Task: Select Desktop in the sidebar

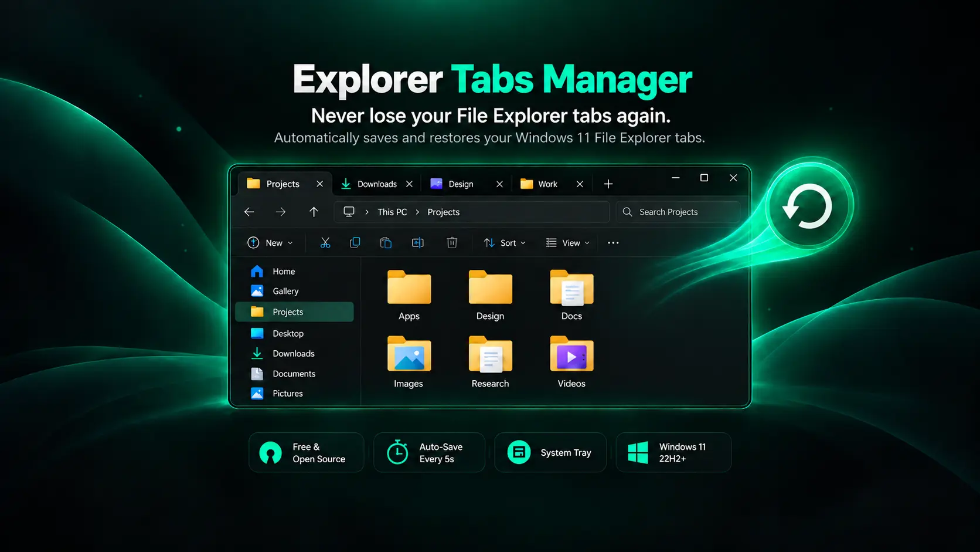Action: 294,334
